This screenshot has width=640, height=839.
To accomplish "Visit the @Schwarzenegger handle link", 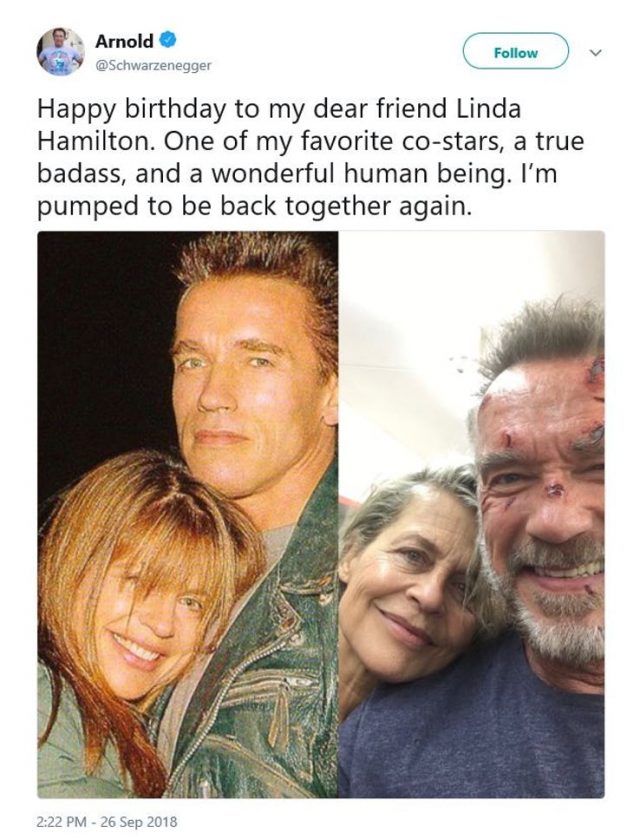I will 153,65.
